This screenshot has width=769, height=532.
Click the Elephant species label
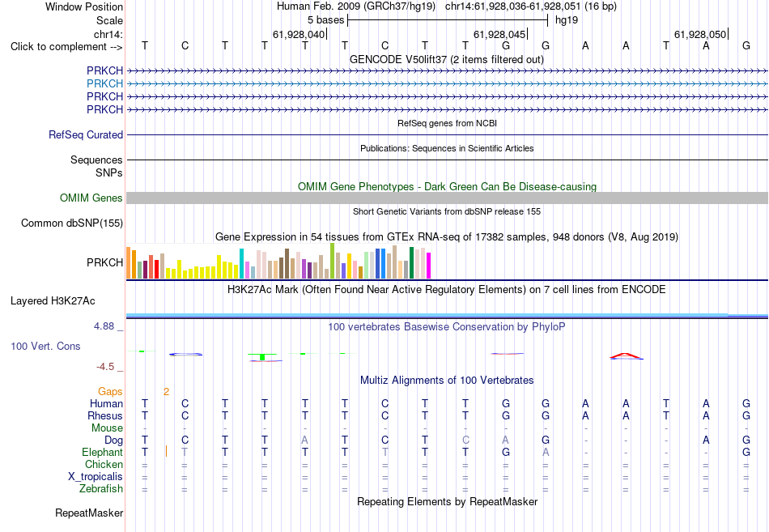point(102,453)
